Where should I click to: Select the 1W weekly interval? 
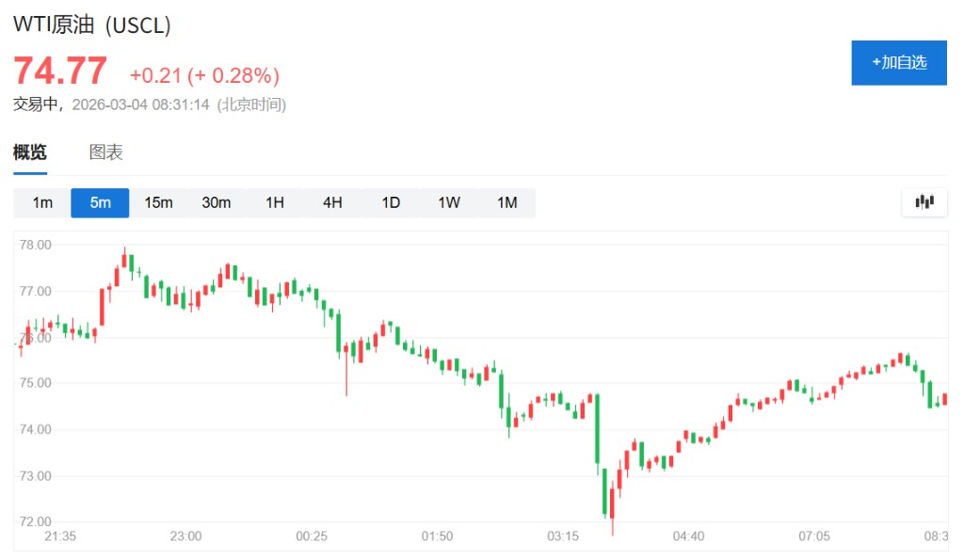[449, 202]
